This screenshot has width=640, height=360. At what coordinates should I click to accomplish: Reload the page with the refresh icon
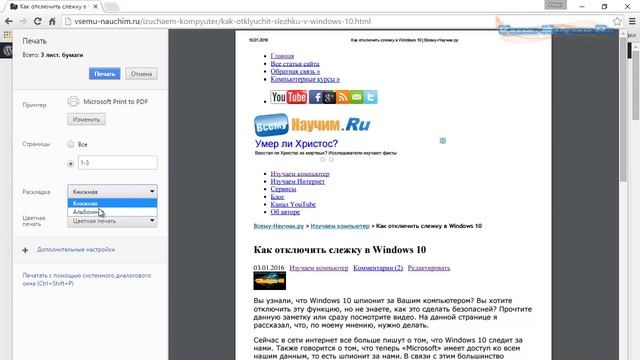coord(38,21)
